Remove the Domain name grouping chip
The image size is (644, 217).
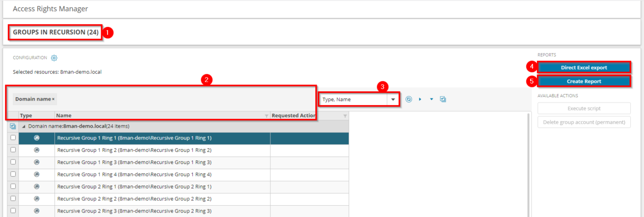coord(54,99)
